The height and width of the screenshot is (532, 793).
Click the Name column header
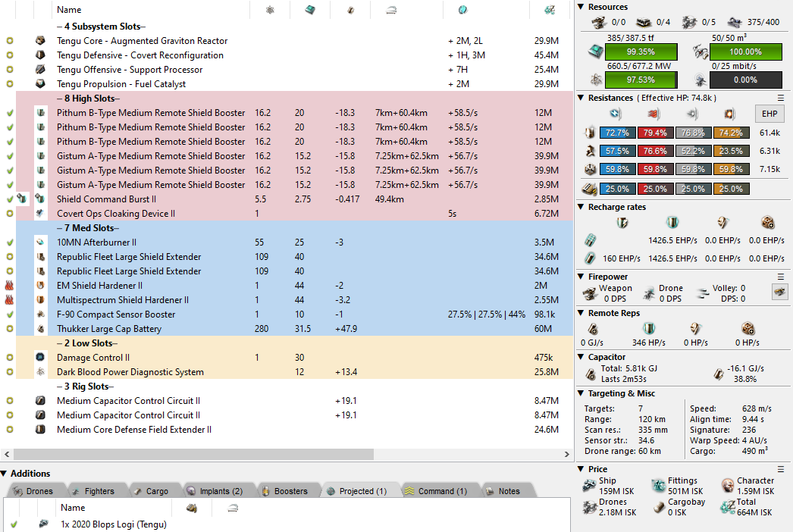(x=69, y=10)
